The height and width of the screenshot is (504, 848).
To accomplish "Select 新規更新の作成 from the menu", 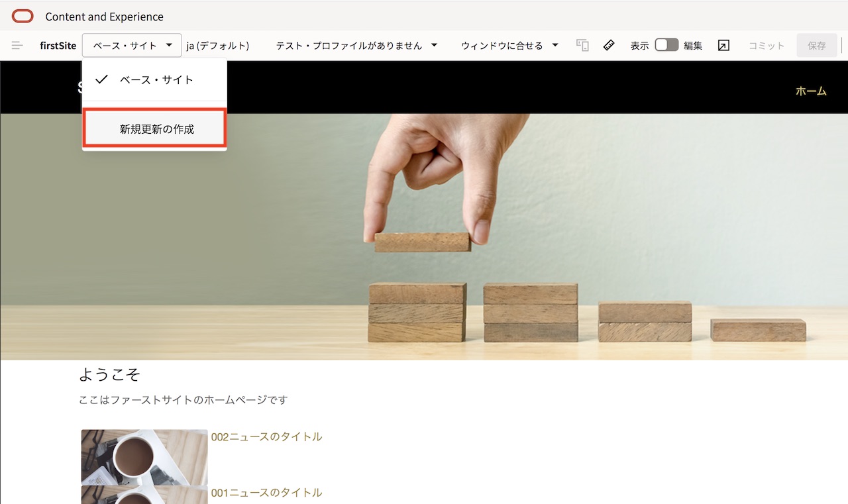I will [x=154, y=128].
